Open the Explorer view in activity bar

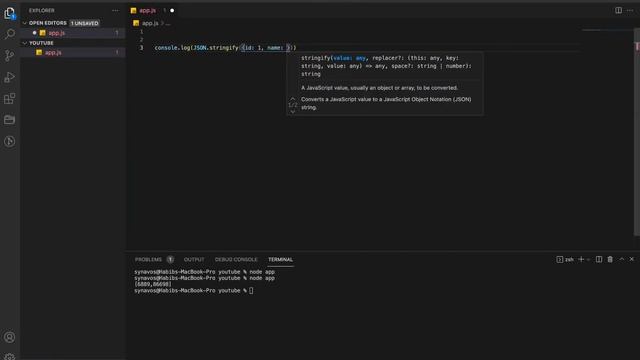tap(9, 13)
